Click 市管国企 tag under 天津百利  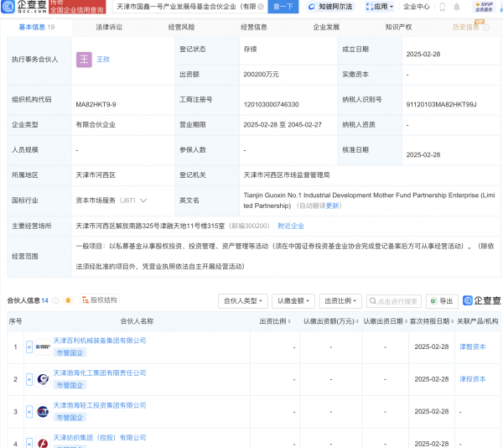(70, 353)
